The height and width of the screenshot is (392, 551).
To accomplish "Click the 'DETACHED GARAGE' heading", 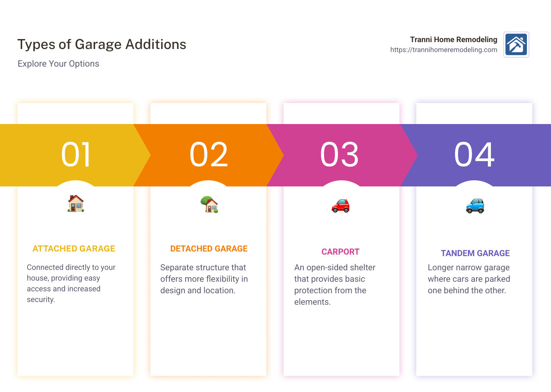I will pyautogui.click(x=209, y=249).
